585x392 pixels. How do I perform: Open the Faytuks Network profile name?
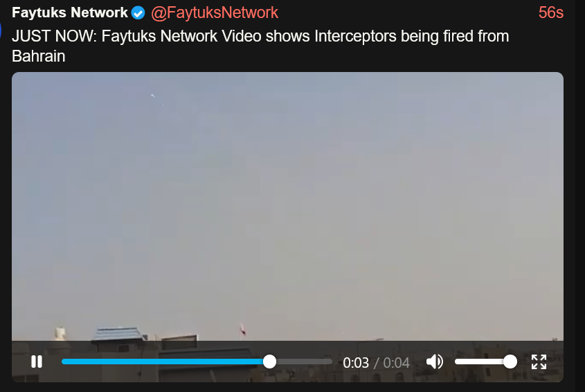click(x=70, y=12)
